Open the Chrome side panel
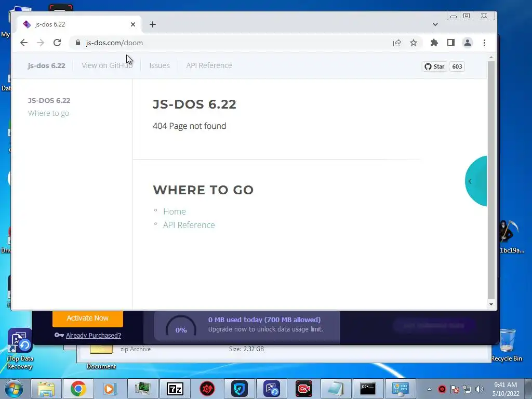The height and width of the screenshot is (399, 532). point(450,43)
